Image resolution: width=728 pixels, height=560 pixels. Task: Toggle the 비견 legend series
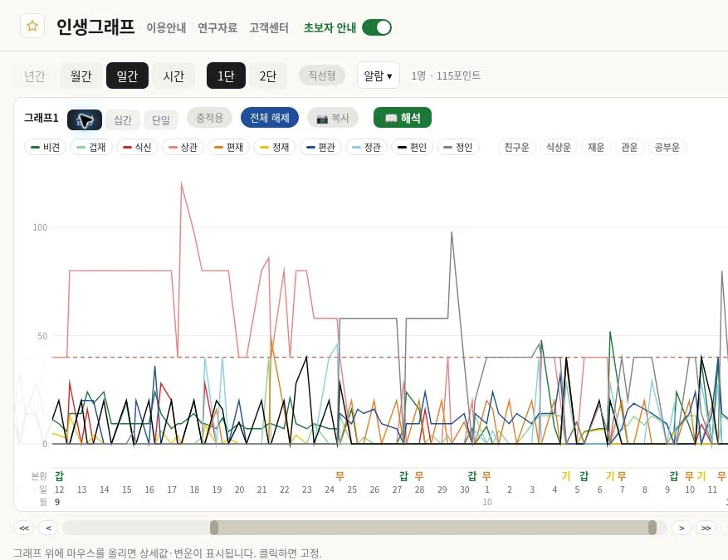tap(45, 147)
